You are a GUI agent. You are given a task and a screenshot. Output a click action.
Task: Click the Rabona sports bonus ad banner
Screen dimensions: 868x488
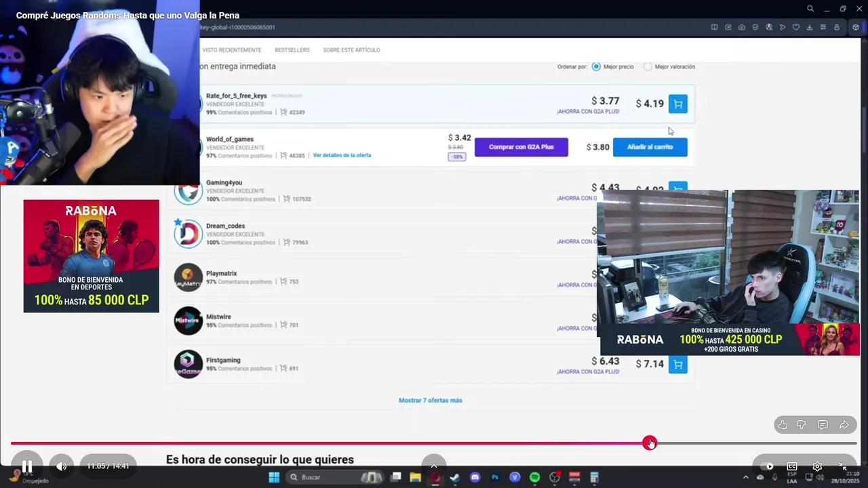(91, 256)
